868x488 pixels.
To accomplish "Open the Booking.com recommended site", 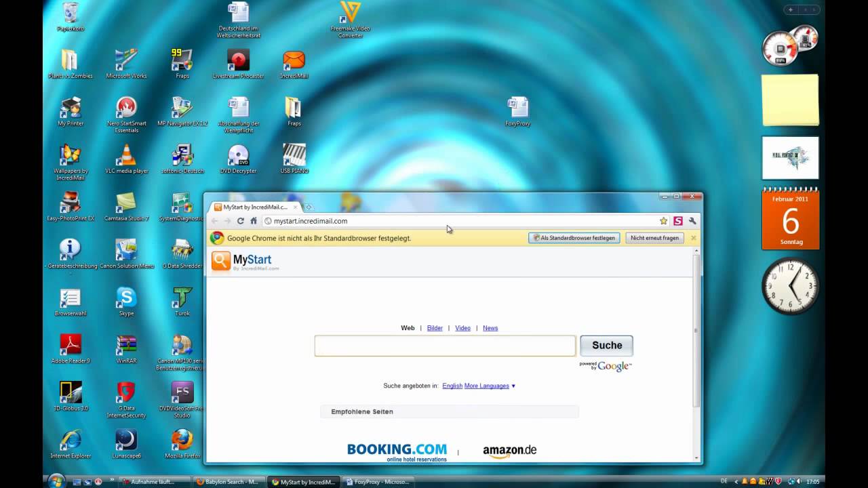I will tap(397, 452).
